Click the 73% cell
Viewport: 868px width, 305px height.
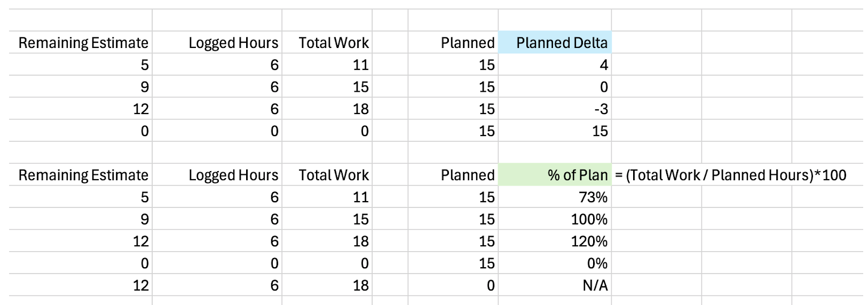tap(555, 197)
